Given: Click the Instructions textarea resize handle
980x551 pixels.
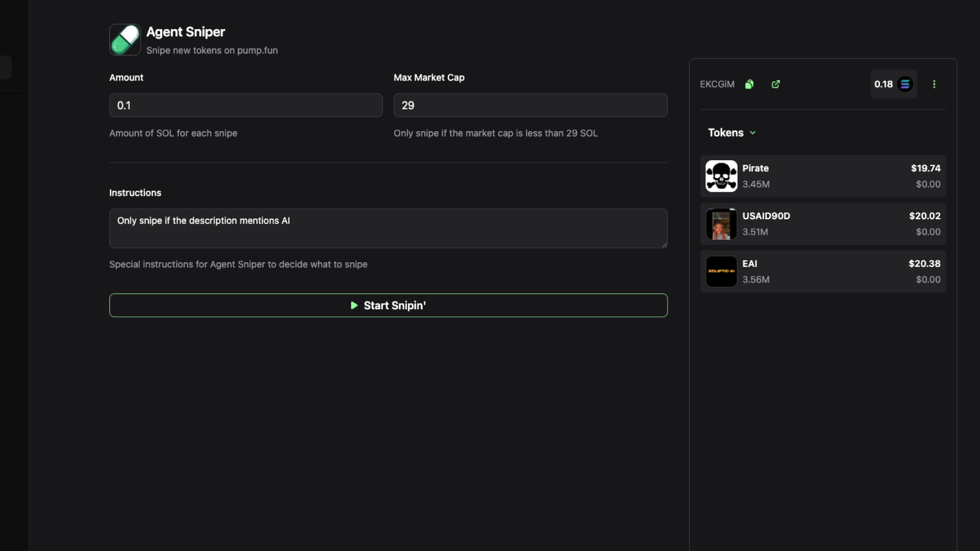Looking at the screenshot, I should (664, 245).
